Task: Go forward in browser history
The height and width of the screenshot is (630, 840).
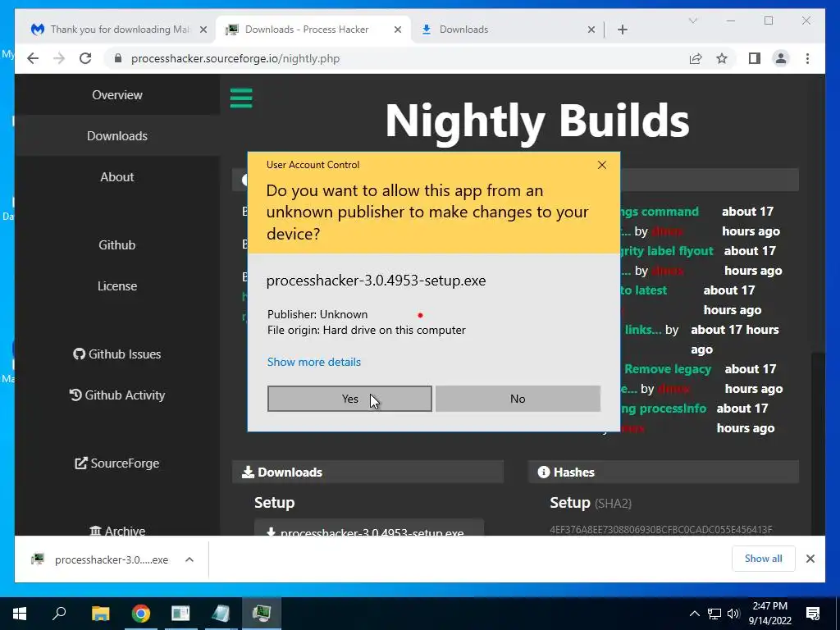Action: [x=59, y=58]
